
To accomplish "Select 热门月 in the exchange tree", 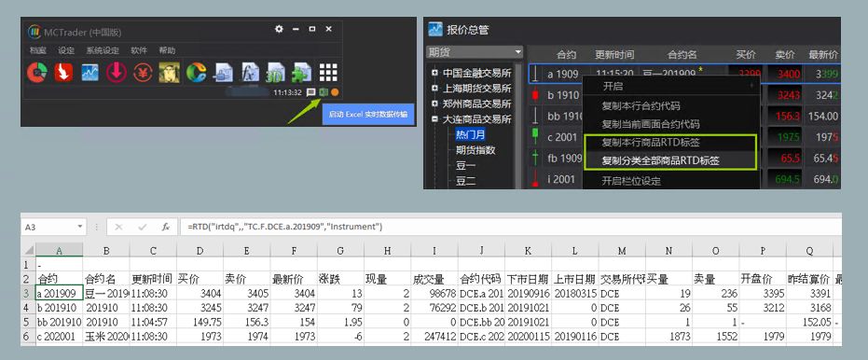I will [x=470, y=134].
